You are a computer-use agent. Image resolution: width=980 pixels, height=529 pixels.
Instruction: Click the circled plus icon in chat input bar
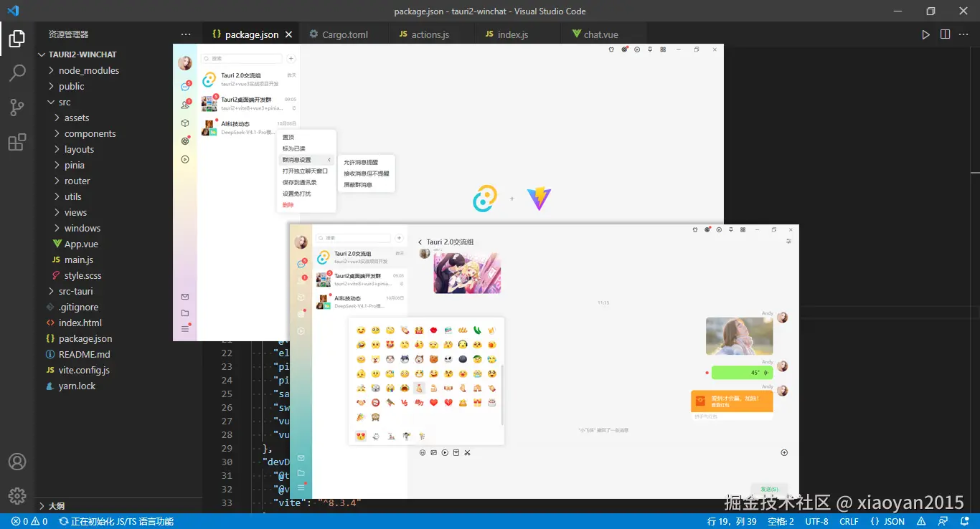(x=784, y=452)
